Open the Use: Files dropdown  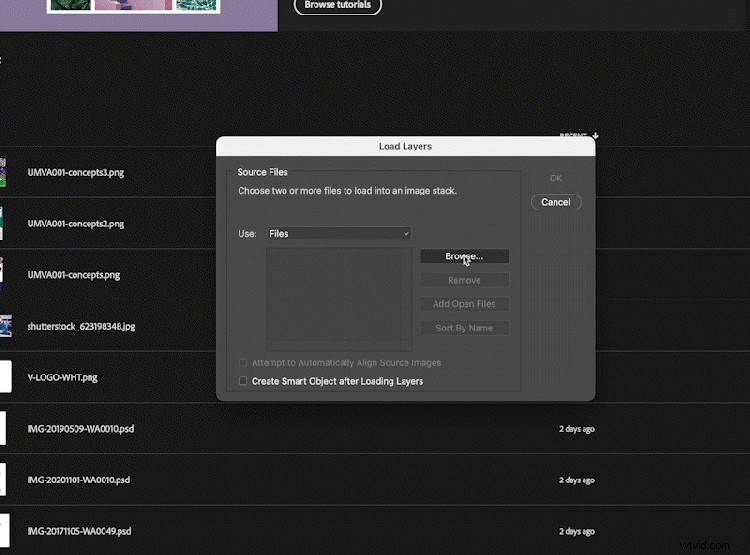(339, 233)
